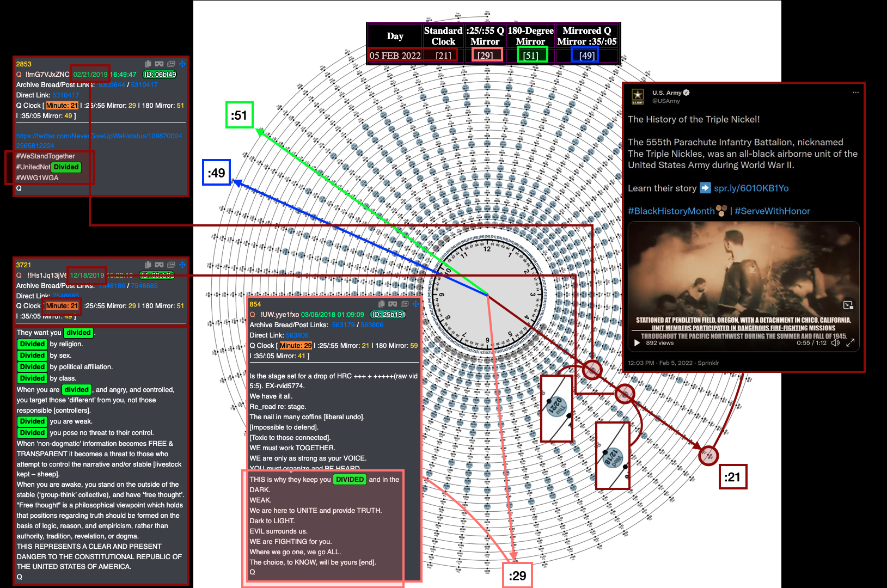Click orange Minute: 29 label in post 854
The height and width of the screenshot is (588, 887).
(x=296, y=346)
